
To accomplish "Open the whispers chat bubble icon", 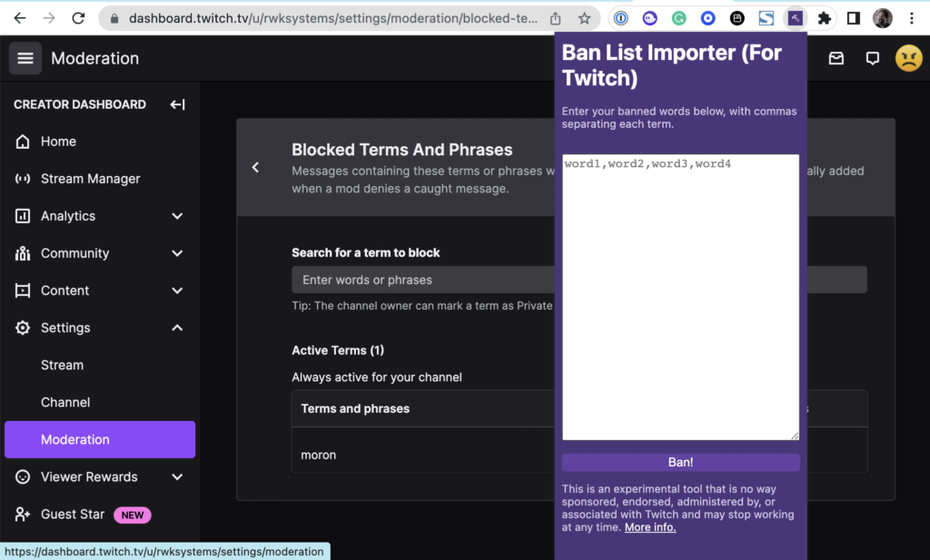I will pos(873,58).
